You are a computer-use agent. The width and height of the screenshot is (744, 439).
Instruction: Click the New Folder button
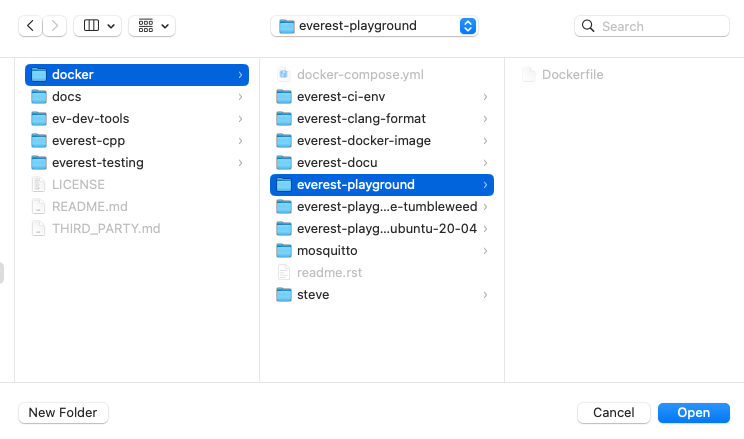(x=64, y=413)
